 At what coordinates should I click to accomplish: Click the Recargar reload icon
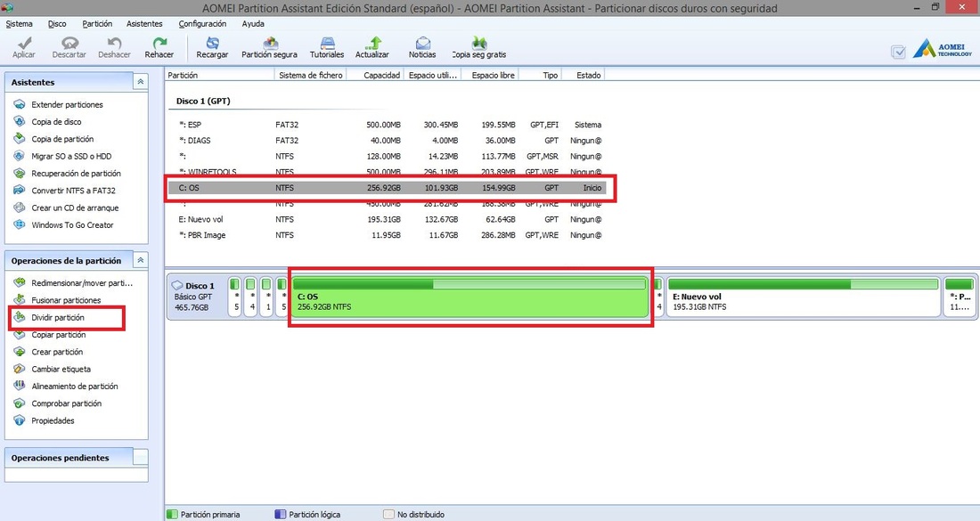click(213, 43)
